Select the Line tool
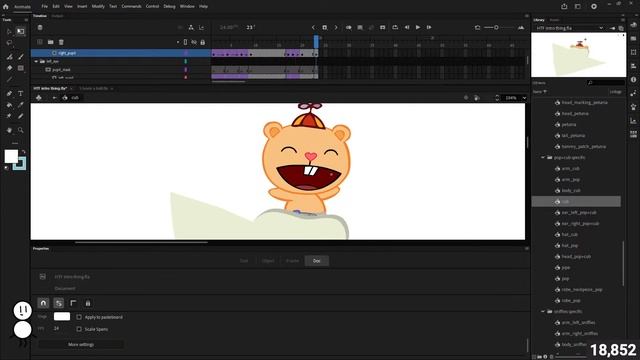 9,80
